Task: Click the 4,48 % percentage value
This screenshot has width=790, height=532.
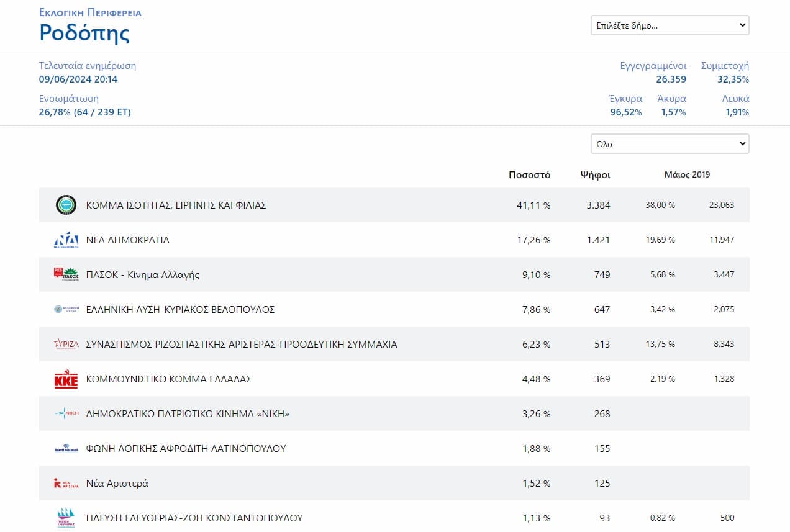Action: click(x=536, y=379)
